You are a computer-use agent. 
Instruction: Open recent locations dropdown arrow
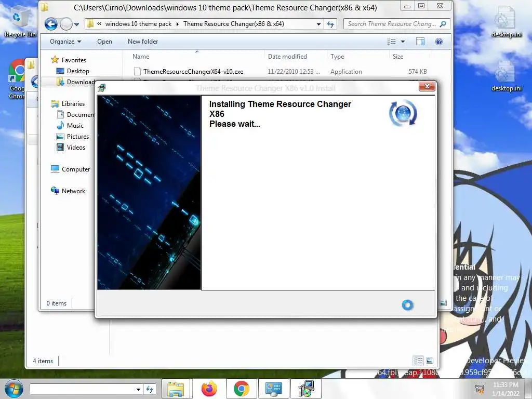pyautogui.click(x=77, y=24)
